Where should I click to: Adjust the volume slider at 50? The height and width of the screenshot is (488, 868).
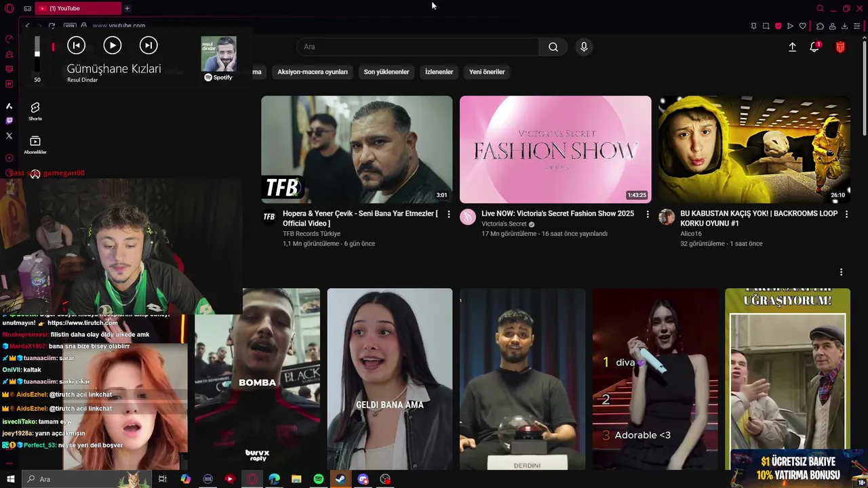[x=37, y=54]
